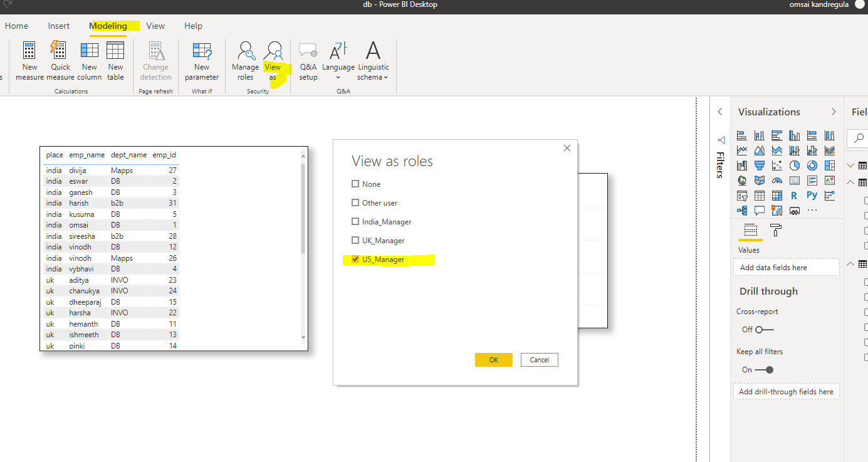Select the ArcGIS Maps visual

776,211
